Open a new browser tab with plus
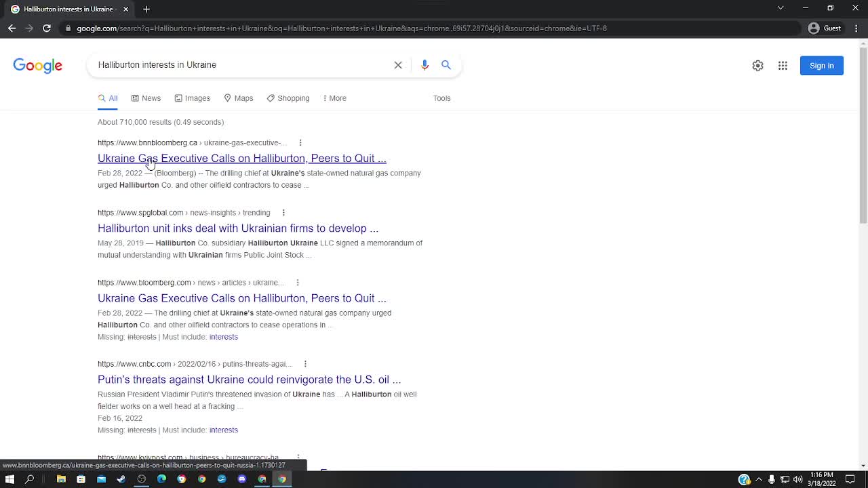The height and width of the screenshot is (488, 868). click(146, 9)
